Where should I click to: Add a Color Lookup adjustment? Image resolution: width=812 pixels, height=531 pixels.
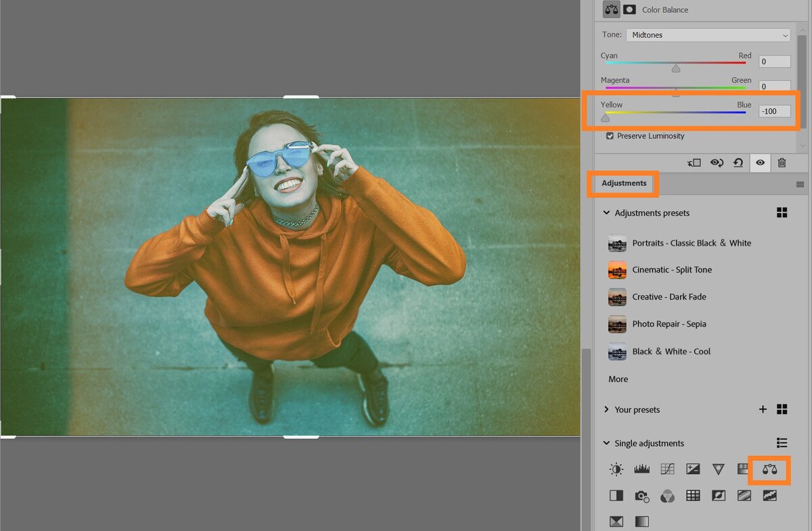coord(693,496)
